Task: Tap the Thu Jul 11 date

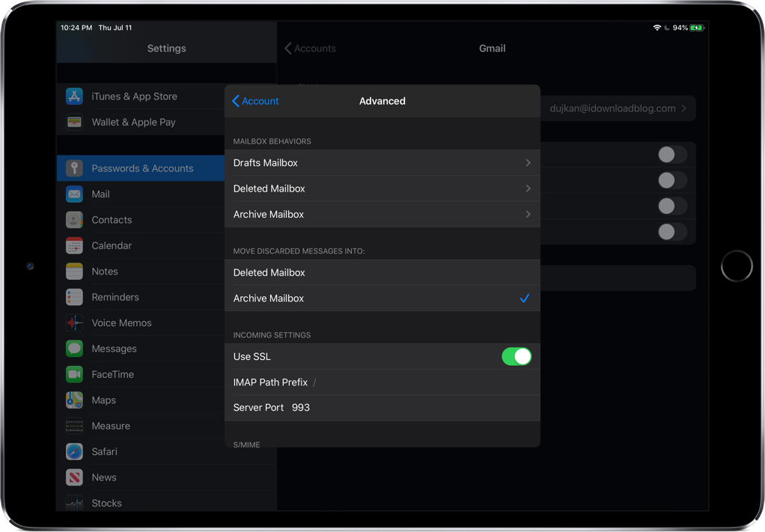Action: (x=115, y=28)
